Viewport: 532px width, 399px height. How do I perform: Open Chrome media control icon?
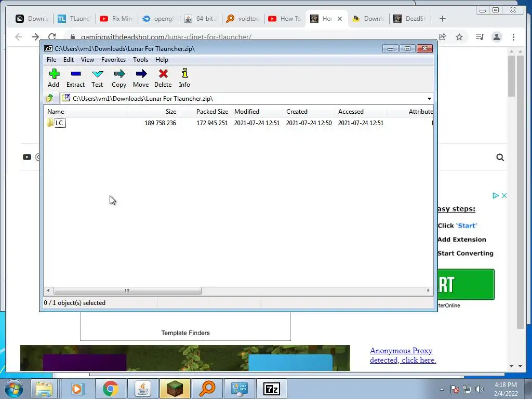tap(480, 37)
